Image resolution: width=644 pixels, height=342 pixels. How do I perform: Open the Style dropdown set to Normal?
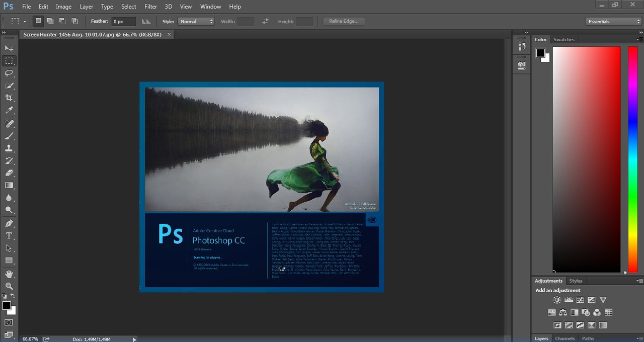pyautogui.click(x=196, y=22)
